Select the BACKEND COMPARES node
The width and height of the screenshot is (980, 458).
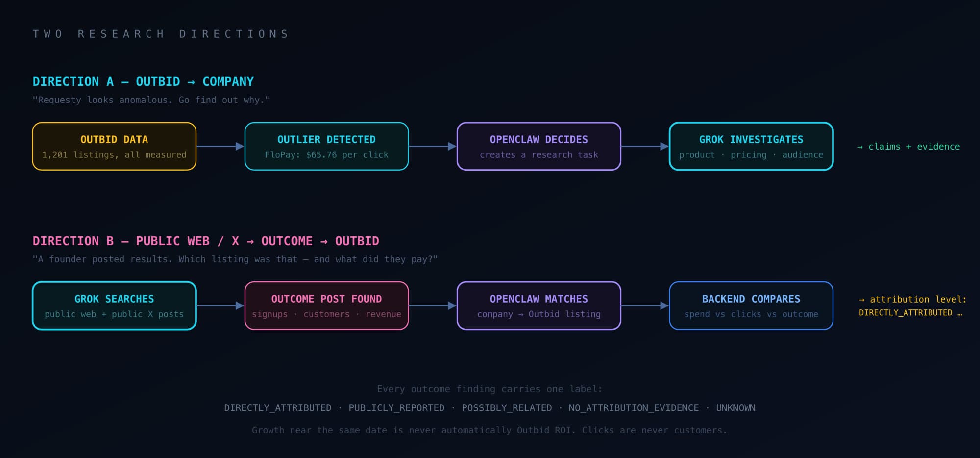coord(751,305)
